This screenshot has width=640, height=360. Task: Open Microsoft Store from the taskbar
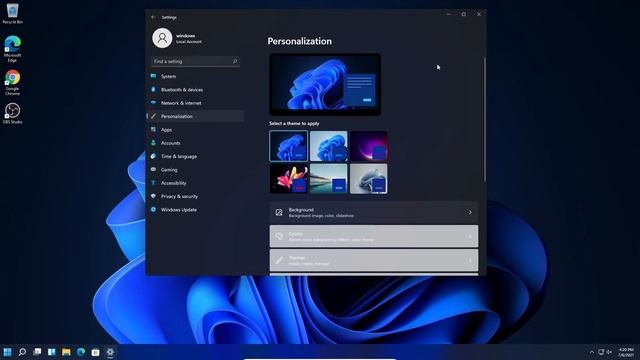click(96, 352)
